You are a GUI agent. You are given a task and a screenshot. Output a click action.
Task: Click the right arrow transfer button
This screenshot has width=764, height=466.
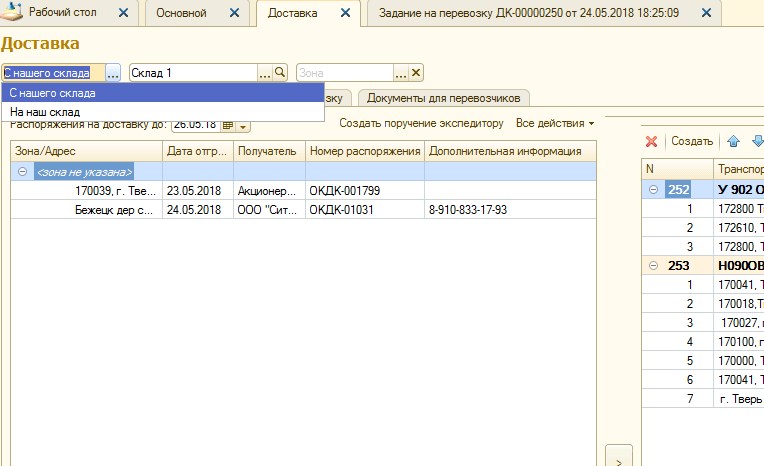tap(618, 461)
